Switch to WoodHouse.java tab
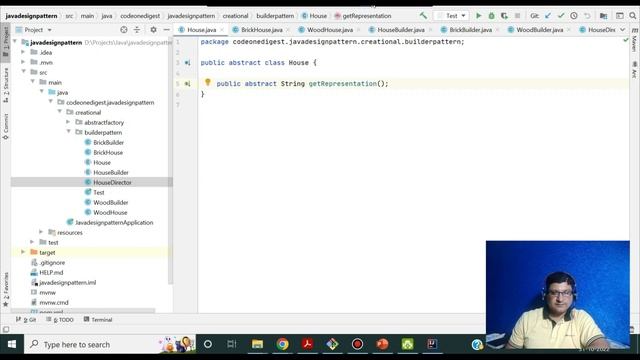The width and height of the screenshot is (640, 360). [330, 30]
